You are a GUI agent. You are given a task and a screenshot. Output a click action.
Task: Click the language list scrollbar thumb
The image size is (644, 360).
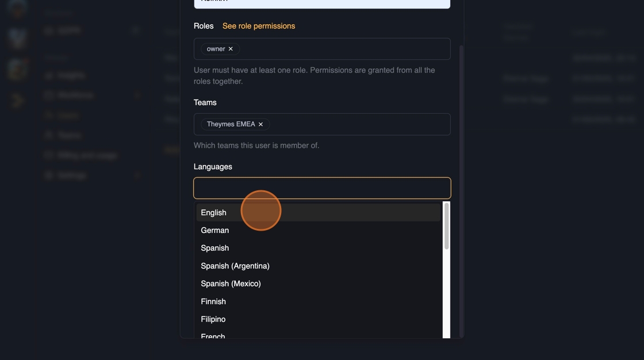tap(447, 226)
